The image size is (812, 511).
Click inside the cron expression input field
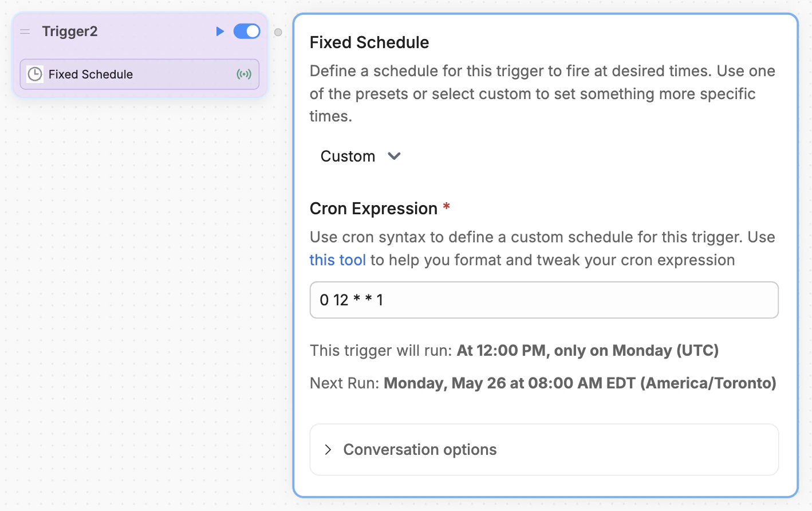(x=543, y=300)
